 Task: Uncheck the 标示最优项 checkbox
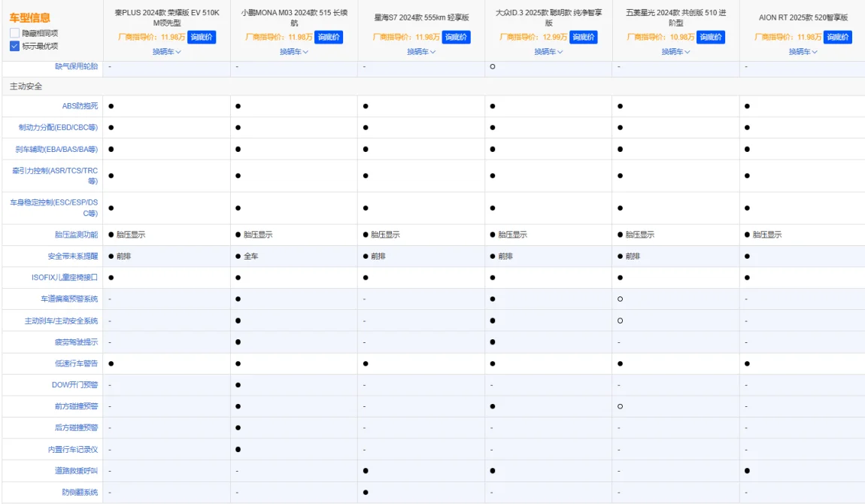pos(15,46)
